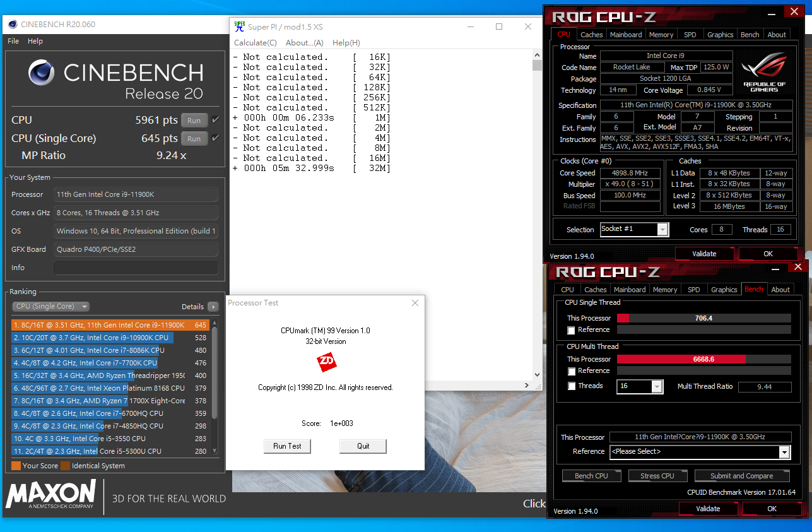Open Super PI Help(H) menu

(x=346, y=43)
